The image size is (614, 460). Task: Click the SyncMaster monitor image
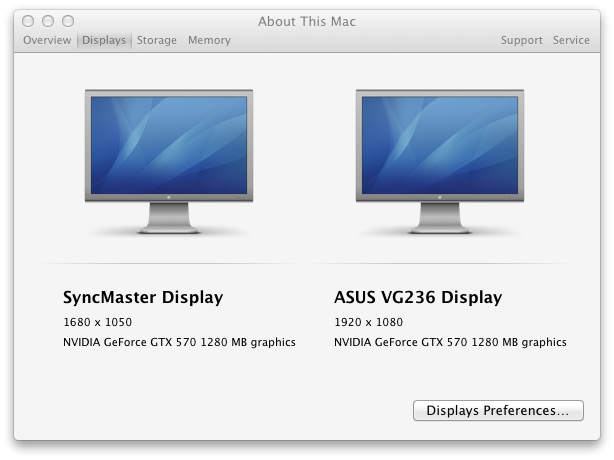169,161
